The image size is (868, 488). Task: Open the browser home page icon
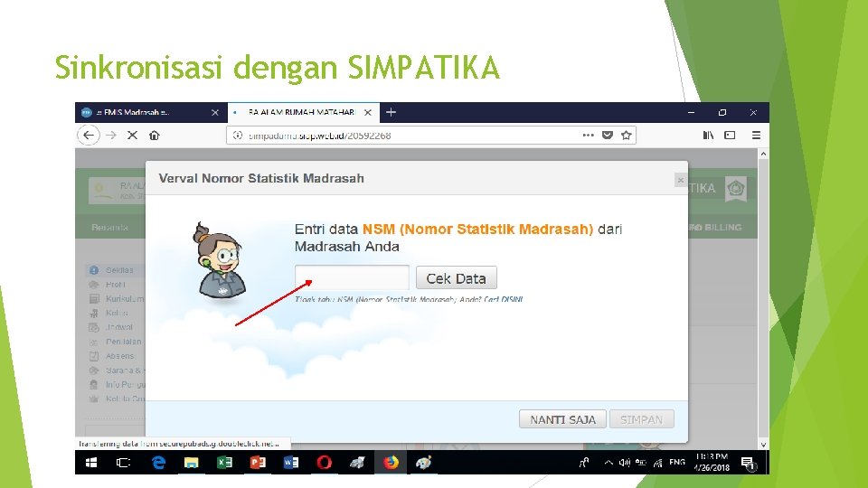(x=155, y=135)
